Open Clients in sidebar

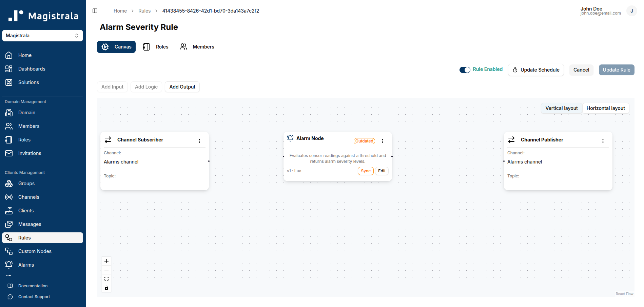(x=42, y=211)
